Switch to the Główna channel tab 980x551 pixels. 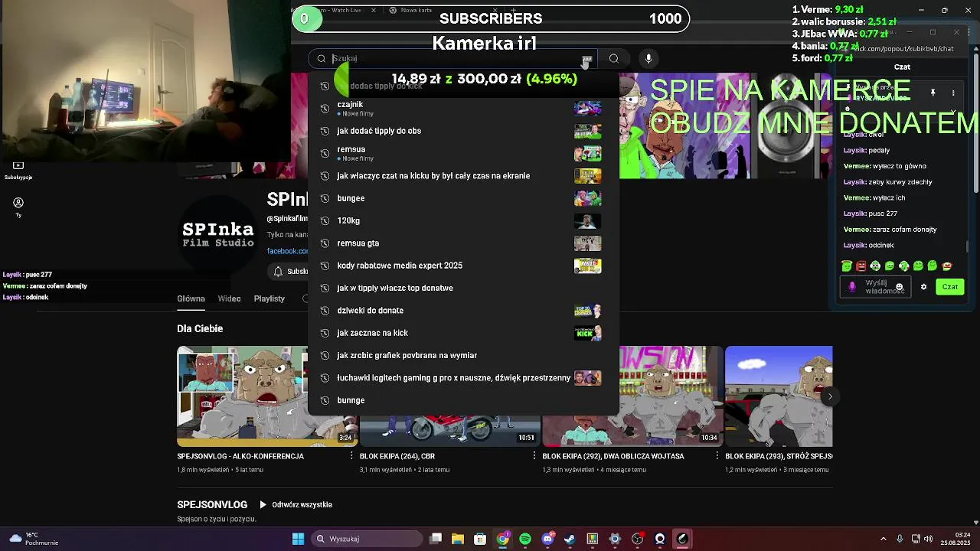[x=191, y=298]
